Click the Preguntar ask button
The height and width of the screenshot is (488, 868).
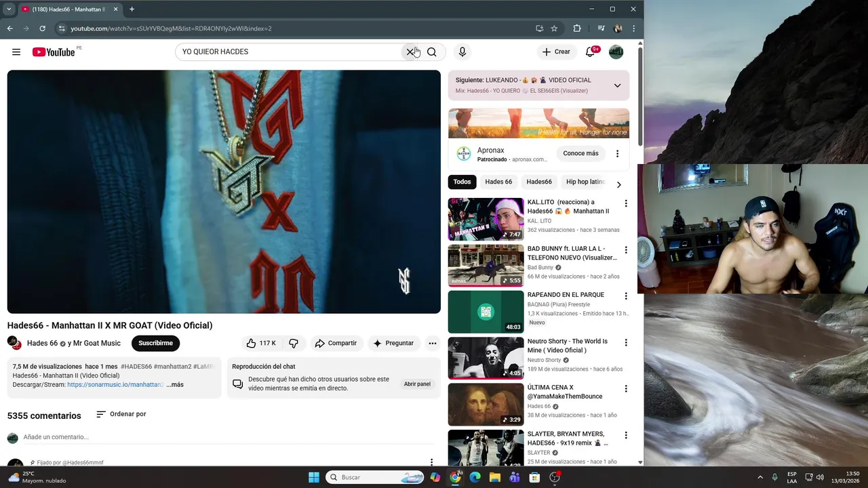point(393,343)
